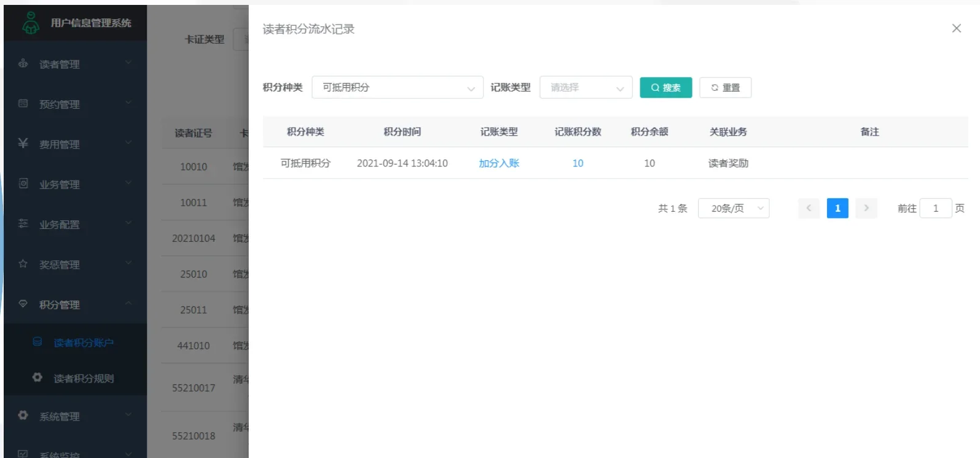The image size is (980, 458).
Task: Open the 业务管理 menu item
Action: click(75, 184)
